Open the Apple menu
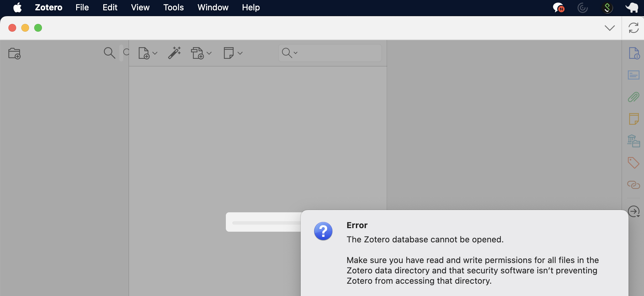 17,7
